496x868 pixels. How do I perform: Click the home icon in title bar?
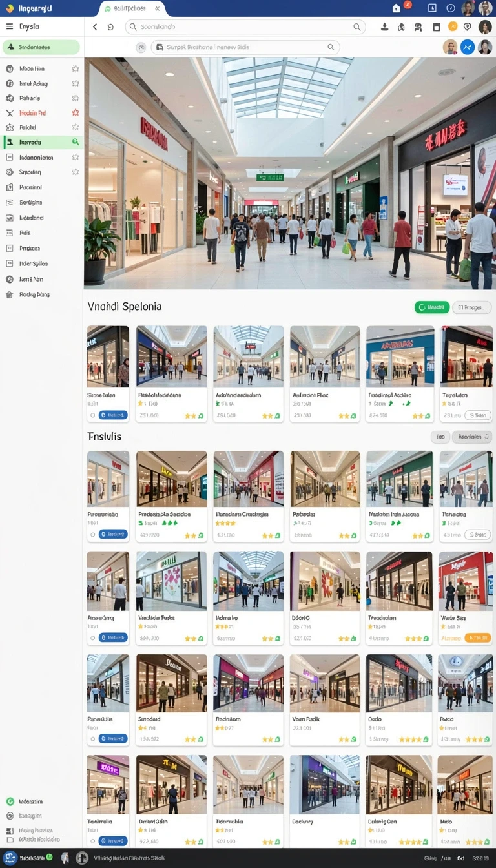tap(397, 8)
